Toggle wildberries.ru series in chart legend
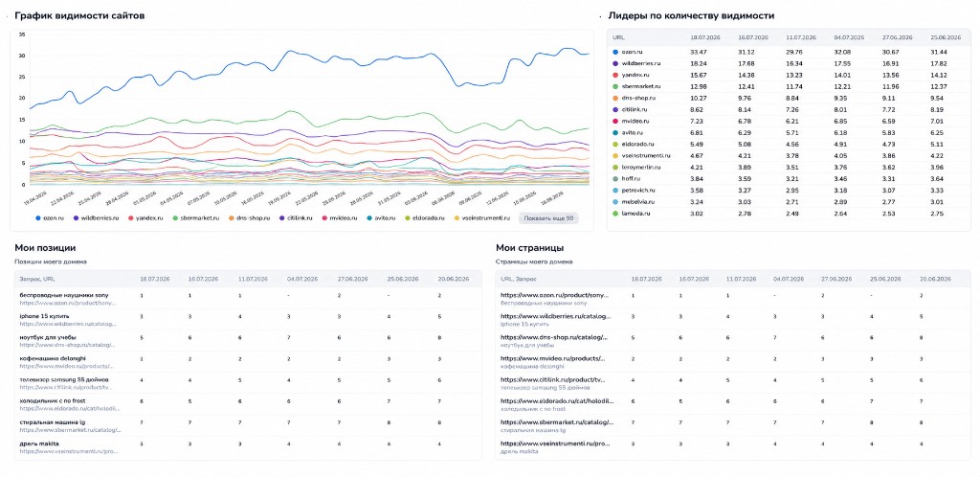 96,218
